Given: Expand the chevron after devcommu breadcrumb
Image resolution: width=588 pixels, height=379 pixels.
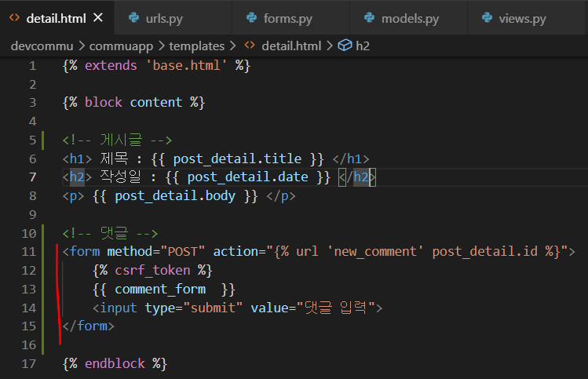Looking at the screenshot, I should 82,46.
